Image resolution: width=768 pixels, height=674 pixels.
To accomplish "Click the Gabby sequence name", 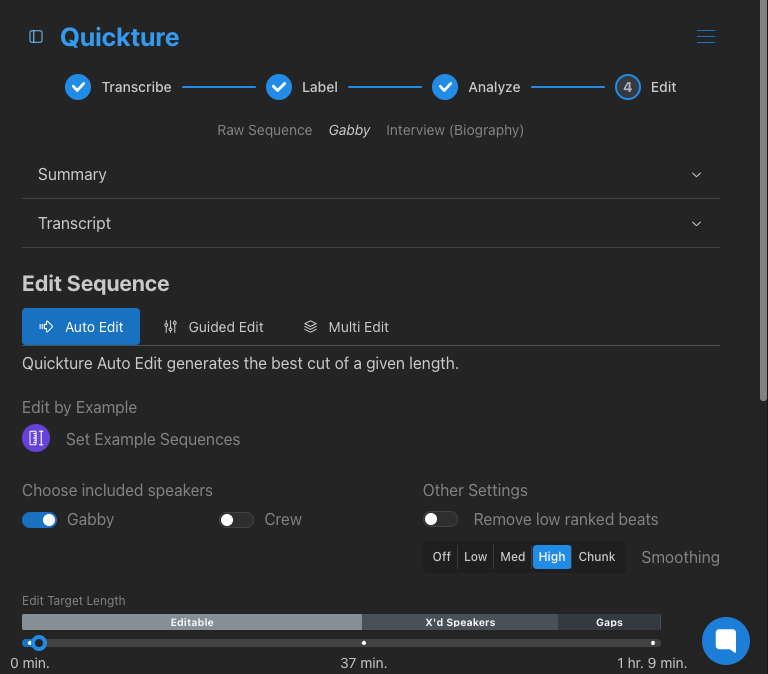I will tap(349, 130).
